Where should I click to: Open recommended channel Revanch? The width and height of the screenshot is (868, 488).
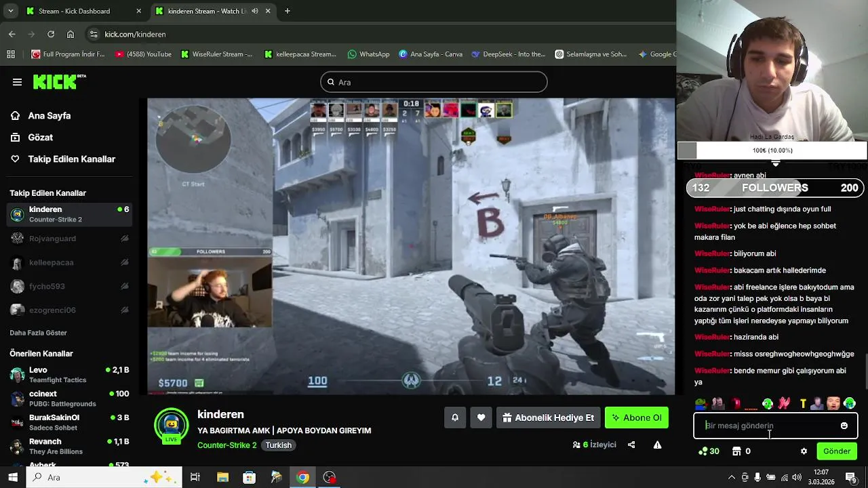pyautogui.click(x=69, y=446)
